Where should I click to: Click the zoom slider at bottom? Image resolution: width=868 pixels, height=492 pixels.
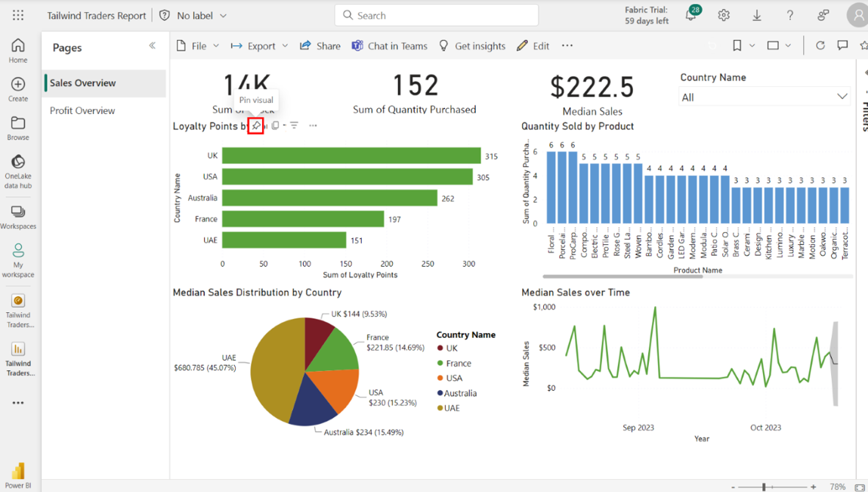(765, 487)
